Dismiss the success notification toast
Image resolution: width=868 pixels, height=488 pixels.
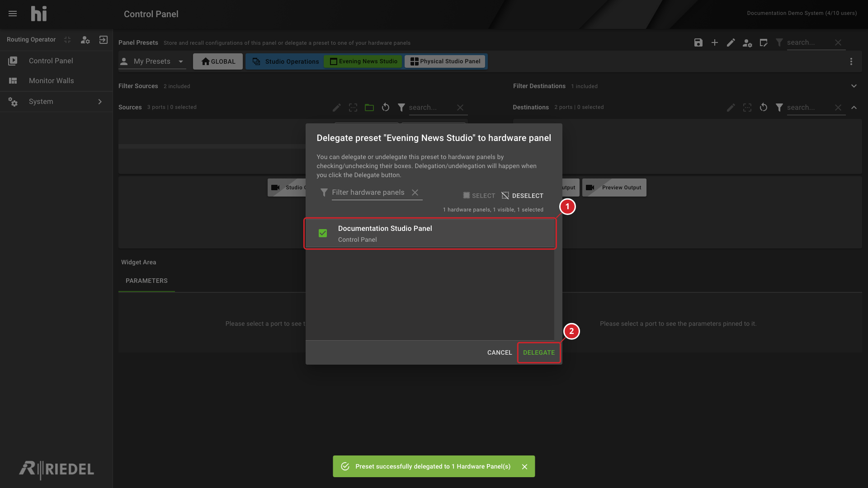point(524,467)
